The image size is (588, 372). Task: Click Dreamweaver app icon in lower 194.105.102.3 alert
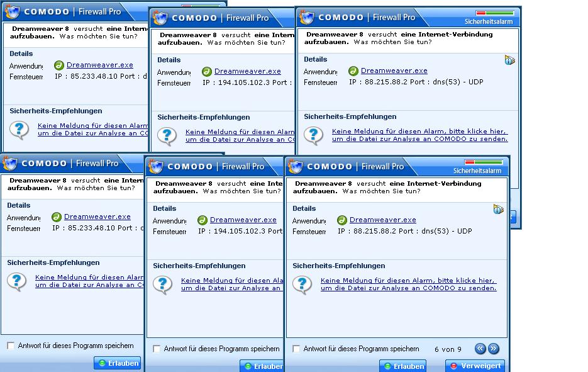(x=202, y=220)
